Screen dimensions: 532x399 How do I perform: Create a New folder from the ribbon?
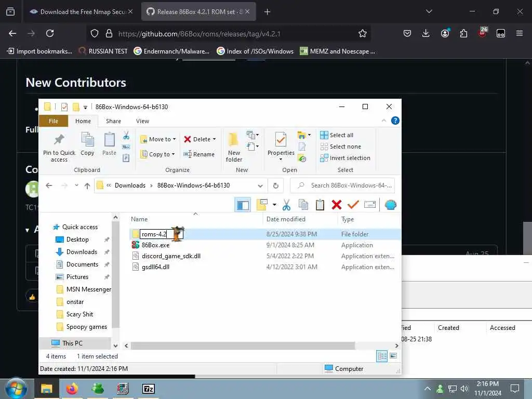pyautogui.click(x=234, y=147)
